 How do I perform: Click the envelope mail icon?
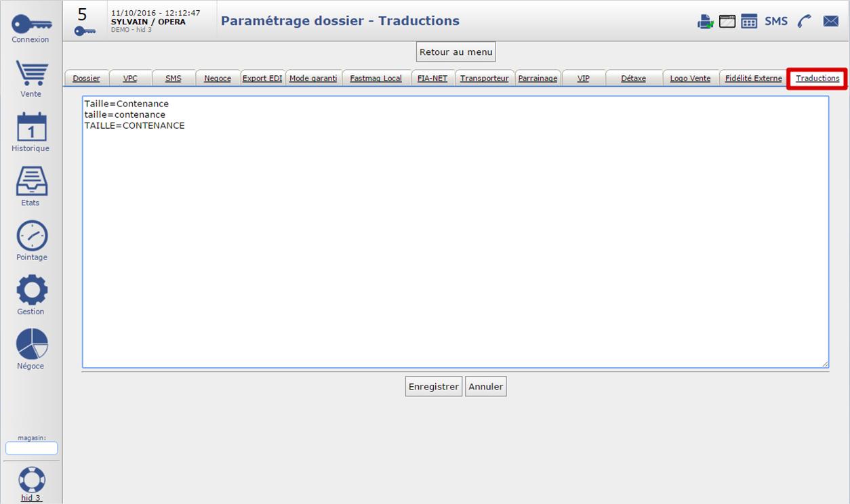pos(830,22)
